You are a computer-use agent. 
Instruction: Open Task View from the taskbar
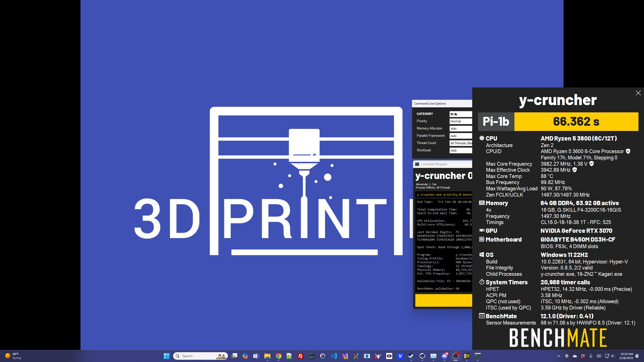coord(234,356)
